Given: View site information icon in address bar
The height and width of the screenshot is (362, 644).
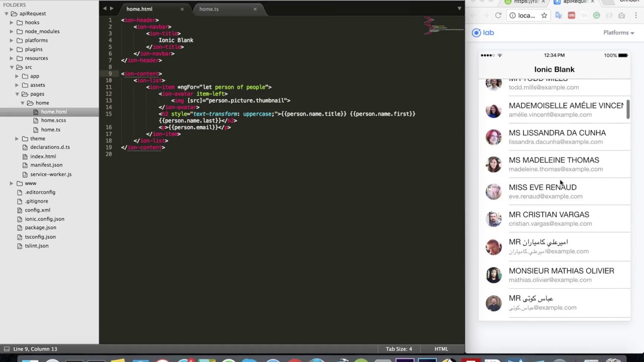Looking at the screenshot, I should [x=513, y=16].
